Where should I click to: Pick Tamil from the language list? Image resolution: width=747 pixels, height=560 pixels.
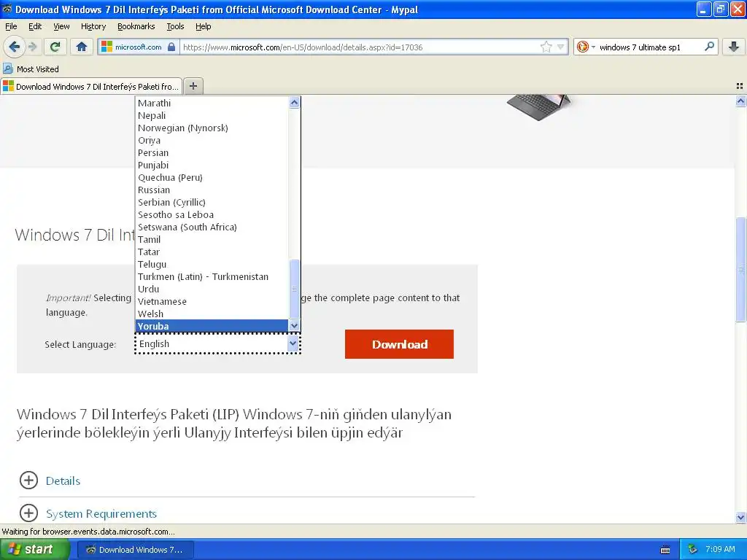[212, 239]
